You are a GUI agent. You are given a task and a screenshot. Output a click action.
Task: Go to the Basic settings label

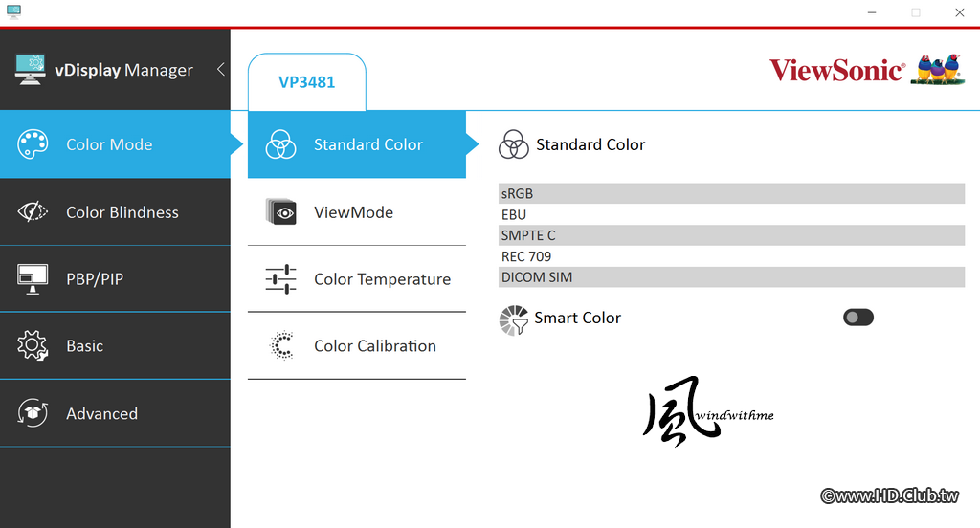pyautogui.click(x=85, y=345)
